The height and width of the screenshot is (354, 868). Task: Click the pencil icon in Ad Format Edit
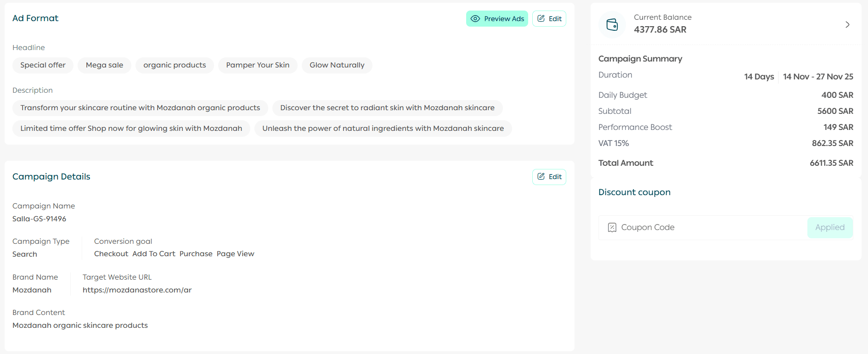point(541,19)
